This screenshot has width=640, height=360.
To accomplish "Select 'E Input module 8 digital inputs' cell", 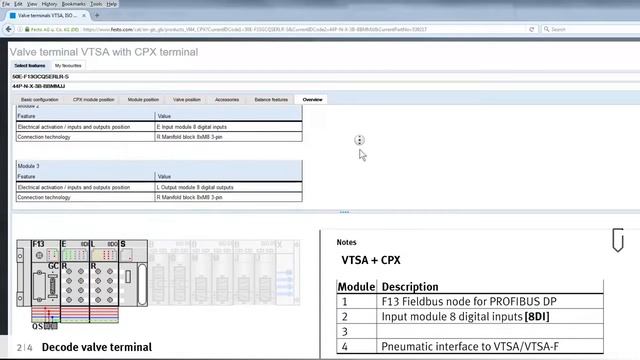I will click(229, 127).
